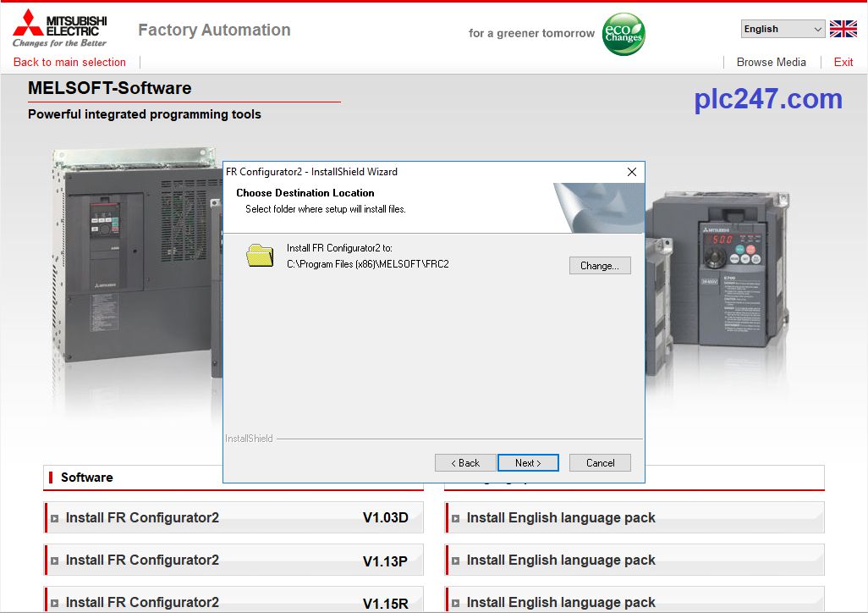Select Exit in the top menu
The height and width of the screenshot is (613, 868).
click(x=843, y=62)
